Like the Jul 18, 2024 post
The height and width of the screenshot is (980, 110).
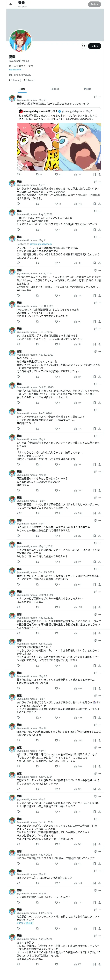click(56, 295)
